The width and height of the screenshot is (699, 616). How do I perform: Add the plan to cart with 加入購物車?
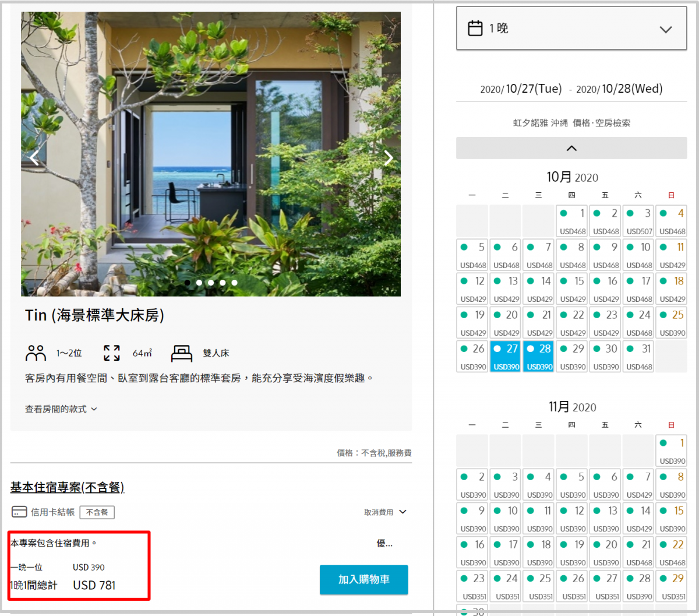pyautogui.click(x=364, y=579)
